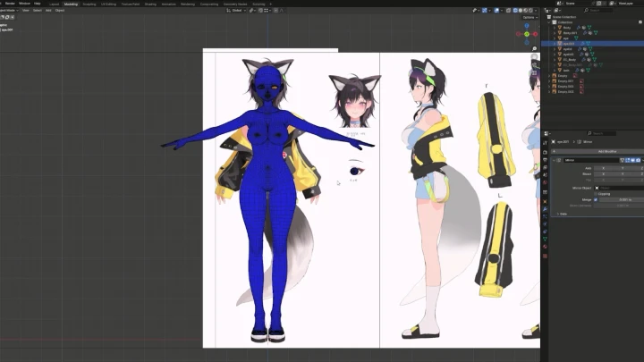Select the eye.001 row in outliner

(x=593, y=44)
